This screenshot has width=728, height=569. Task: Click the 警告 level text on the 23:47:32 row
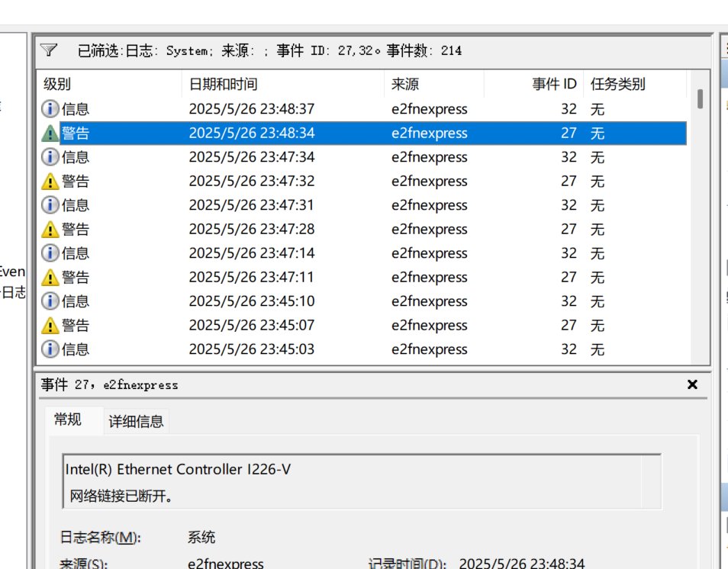(76, 182)
